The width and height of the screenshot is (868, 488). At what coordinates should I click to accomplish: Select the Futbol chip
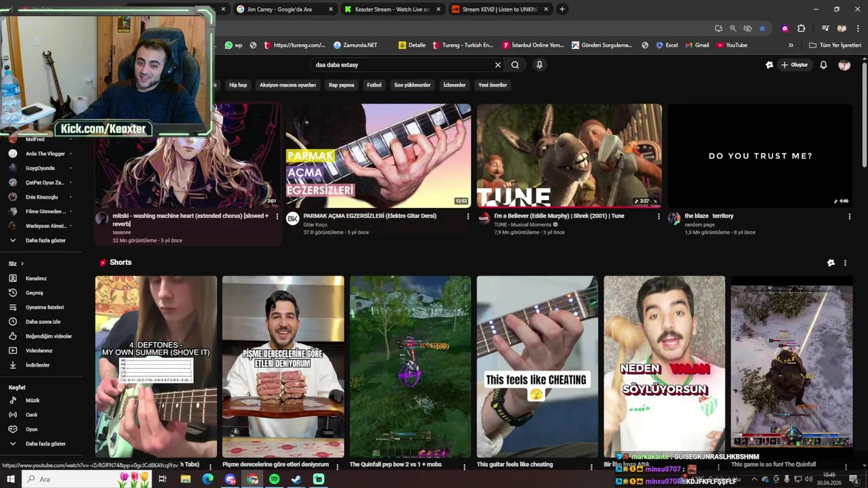click(x=374, y=85)
